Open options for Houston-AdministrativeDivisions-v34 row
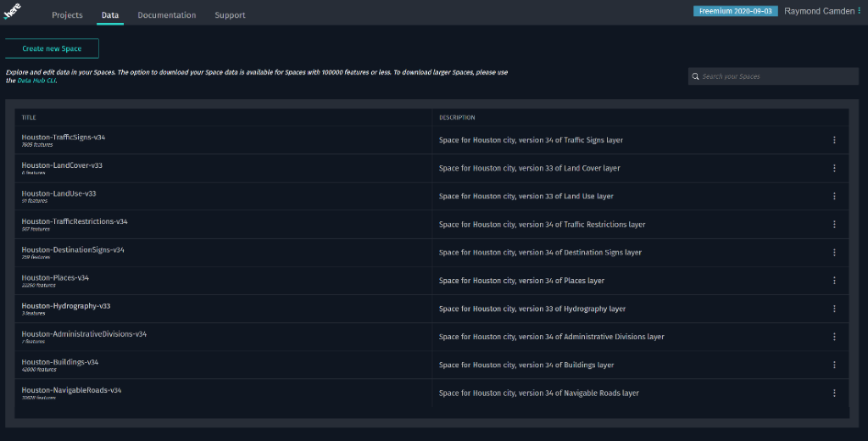Viewport: 868px width, 441px height. tap(834, 337)
